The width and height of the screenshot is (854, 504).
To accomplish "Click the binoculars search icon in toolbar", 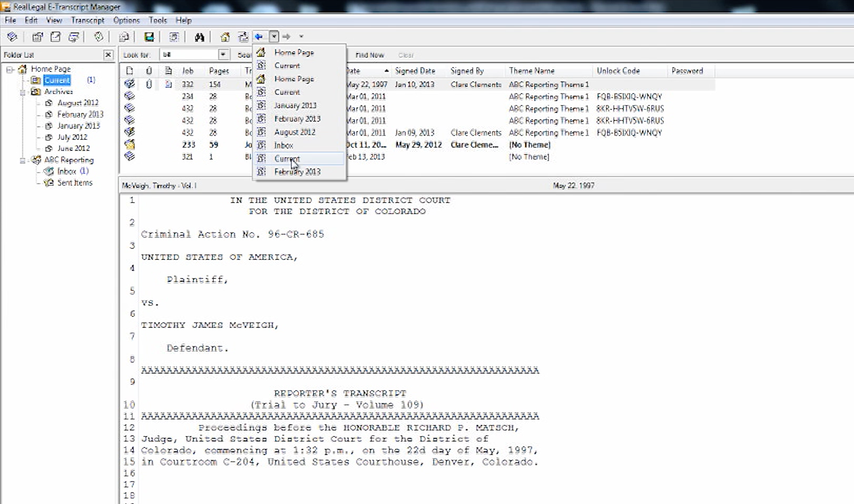I will (199, 37).
